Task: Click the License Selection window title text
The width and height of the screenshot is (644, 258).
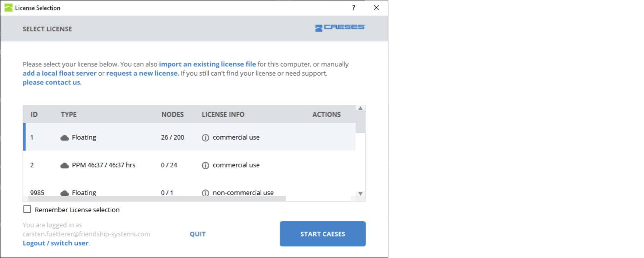Action: [38, 8]
